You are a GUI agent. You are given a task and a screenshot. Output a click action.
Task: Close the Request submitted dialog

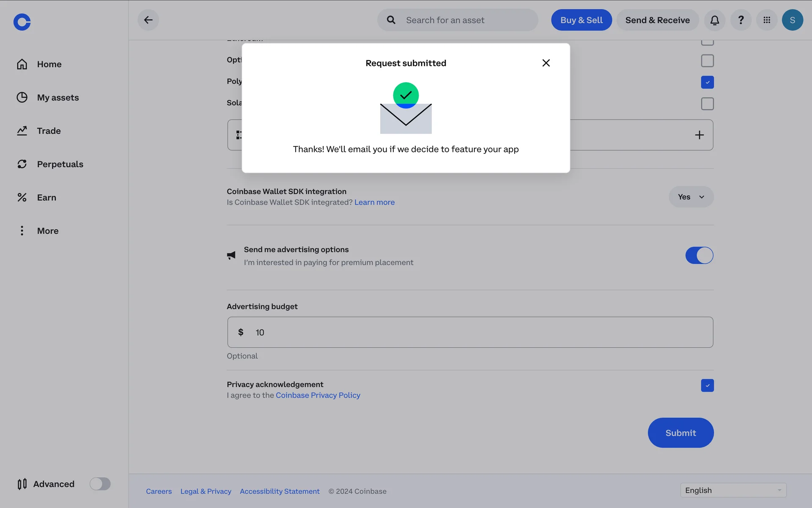click(x=546, y=63)
